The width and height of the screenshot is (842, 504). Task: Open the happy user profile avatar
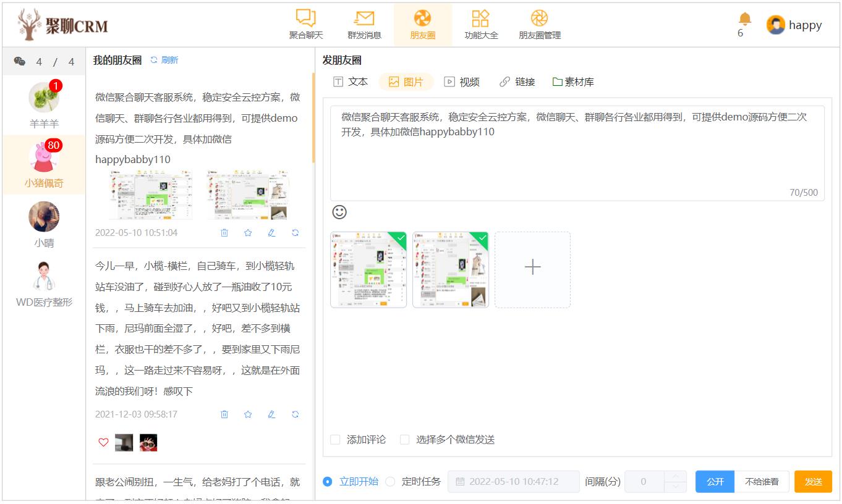(x=776, y=25)
